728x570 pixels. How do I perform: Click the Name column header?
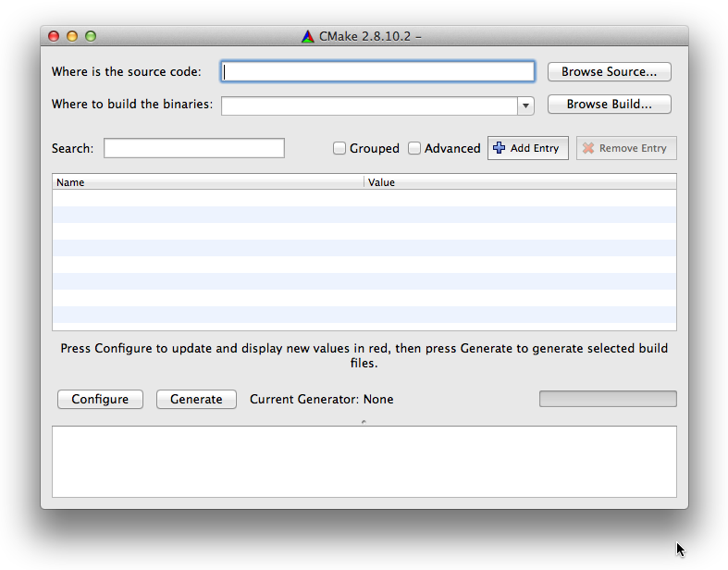[x=208, y=182]
